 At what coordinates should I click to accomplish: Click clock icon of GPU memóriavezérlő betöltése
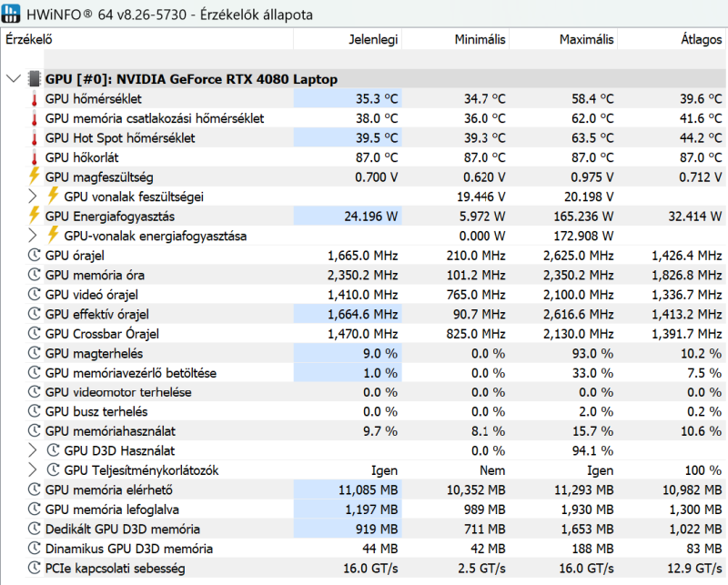point(35,372)
